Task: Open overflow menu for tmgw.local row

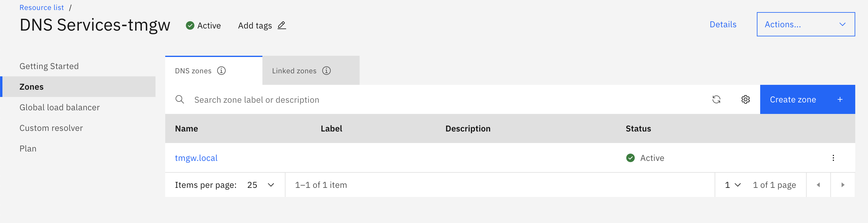Action: [833, 158]
